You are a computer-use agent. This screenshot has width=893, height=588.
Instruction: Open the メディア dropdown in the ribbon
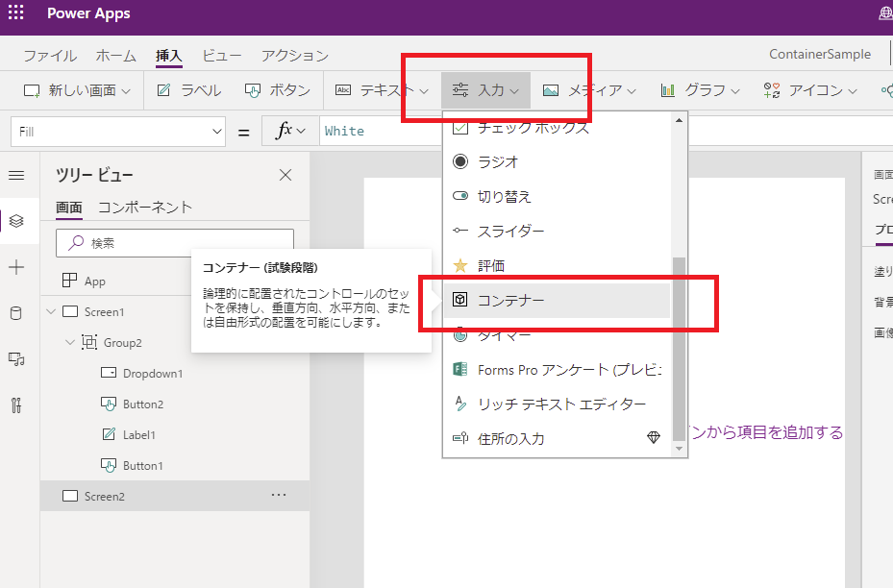point(589,90)
